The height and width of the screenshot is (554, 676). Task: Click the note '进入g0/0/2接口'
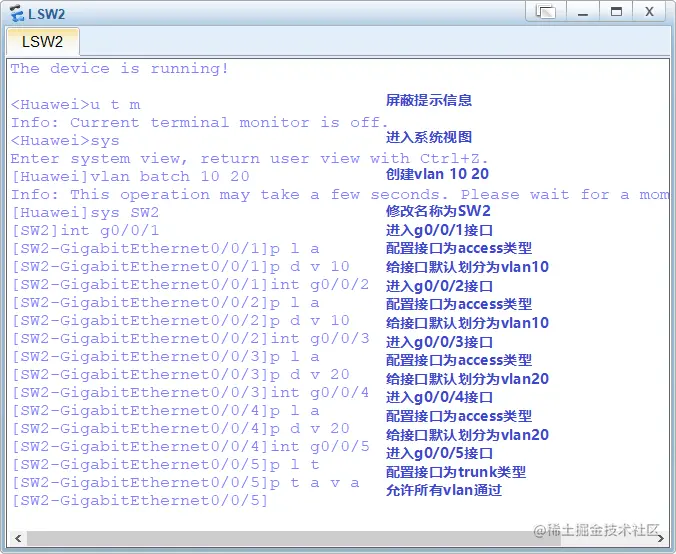pos(439,286)
